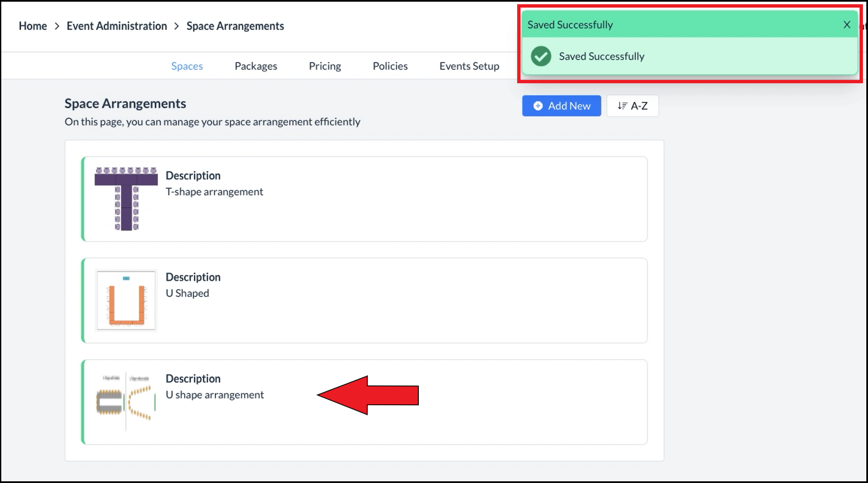Viewport: 868px width, 483px height.
Task: Select the Packages tab
Action: pos(255,65)
